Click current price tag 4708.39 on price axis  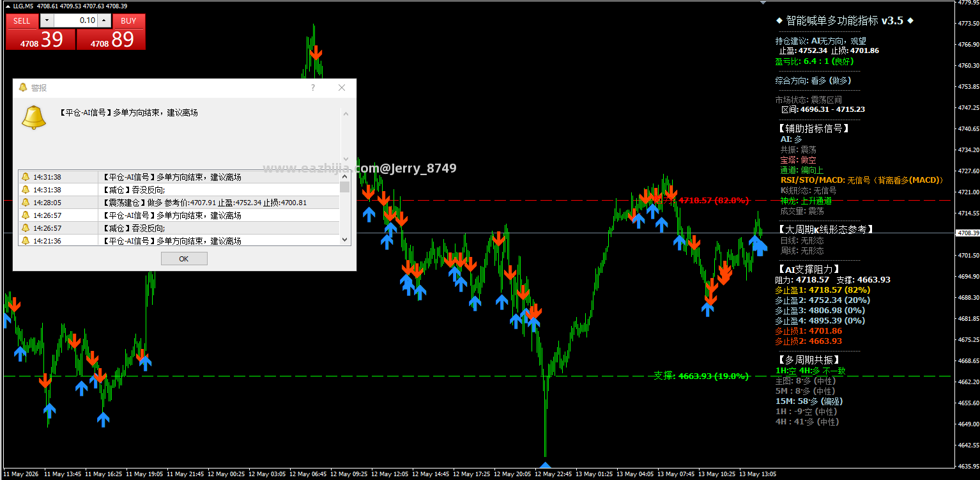click(x=968, y=233)
